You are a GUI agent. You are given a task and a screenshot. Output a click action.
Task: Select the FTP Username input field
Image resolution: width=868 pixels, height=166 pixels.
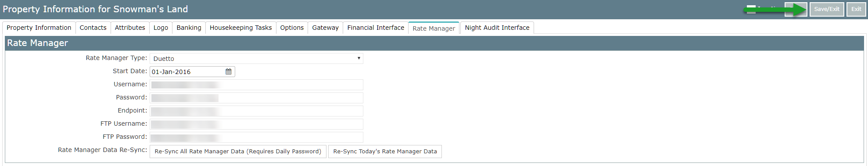coord(256,124)
